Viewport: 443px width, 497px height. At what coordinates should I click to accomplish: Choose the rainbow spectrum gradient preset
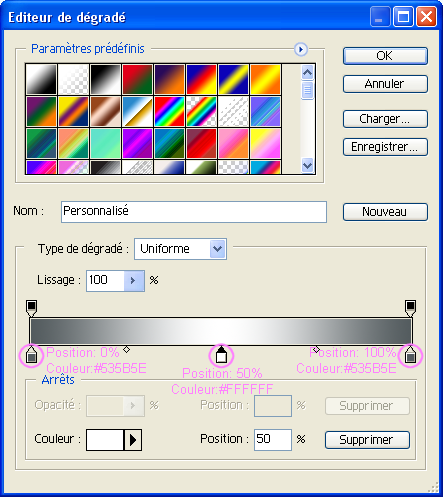169,112
